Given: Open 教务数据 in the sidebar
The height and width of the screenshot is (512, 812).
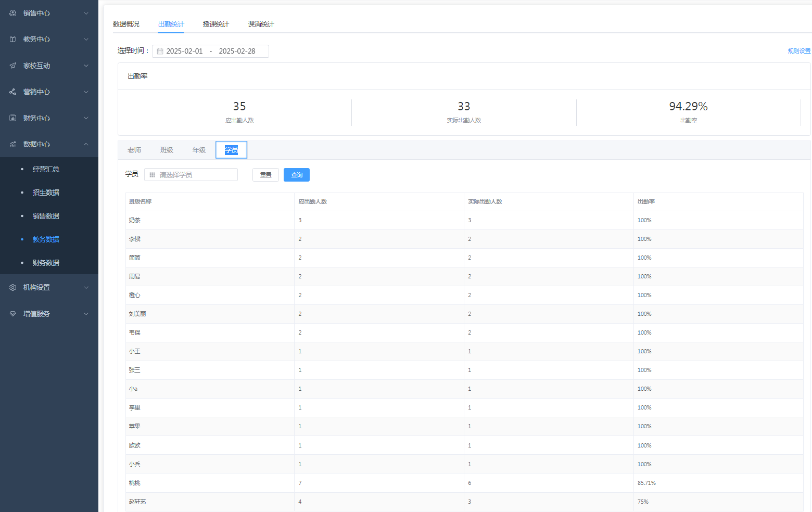Looking at the screenshot, I should point(46,239).
